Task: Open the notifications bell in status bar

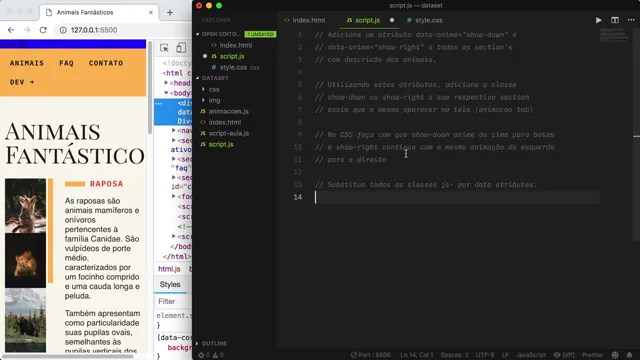Action: 629,355
